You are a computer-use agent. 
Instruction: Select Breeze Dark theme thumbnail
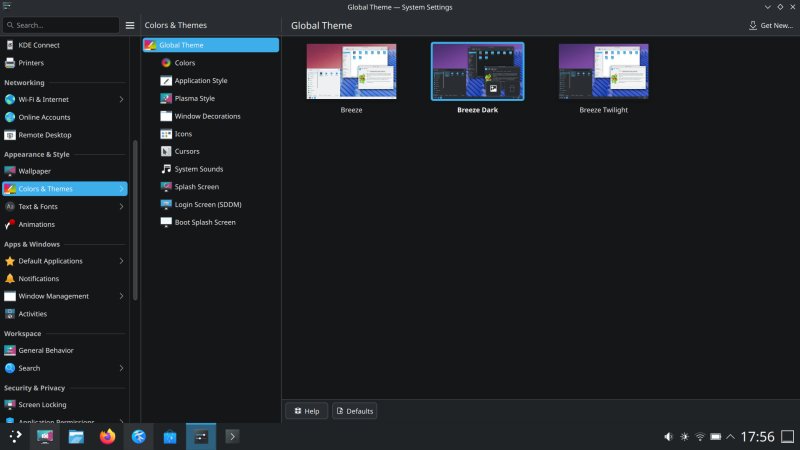coord(478,71)
